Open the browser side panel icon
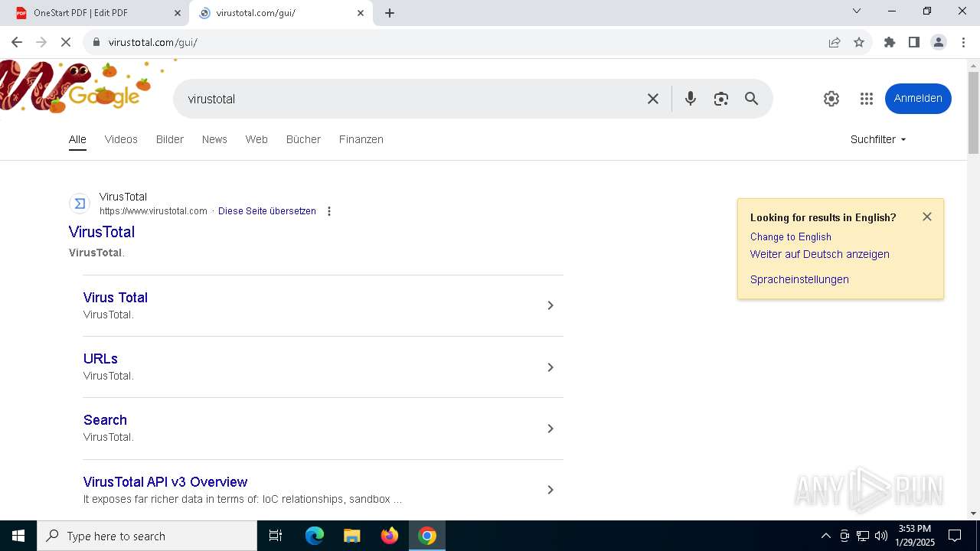Screen dimensions: 980x551 tap(914, 42)
